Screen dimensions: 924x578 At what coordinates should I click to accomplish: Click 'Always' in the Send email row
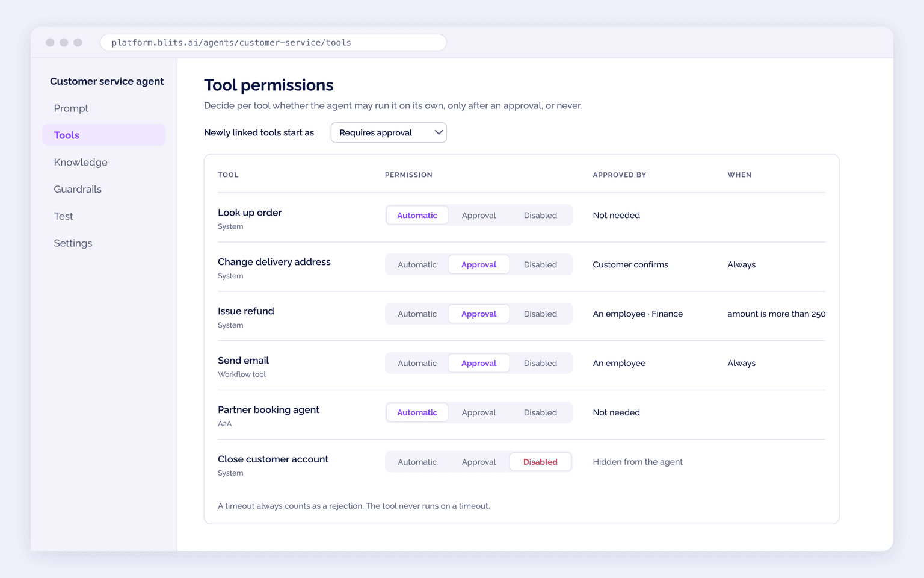741,363
